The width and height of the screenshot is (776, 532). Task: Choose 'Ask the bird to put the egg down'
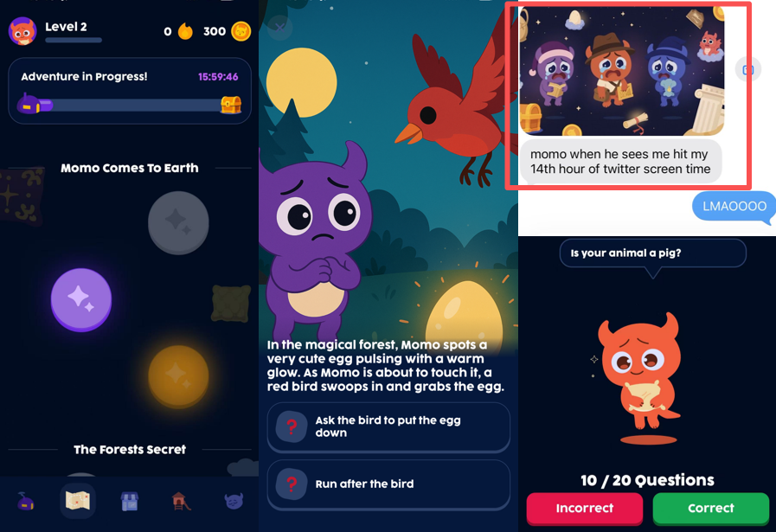(388, 426)
